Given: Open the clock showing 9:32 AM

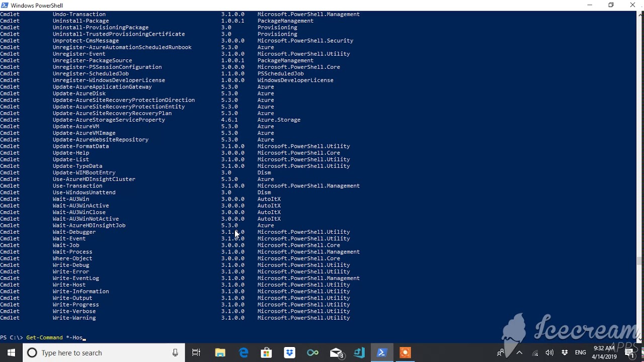Looking at the screenshot, I should point(604,352).
